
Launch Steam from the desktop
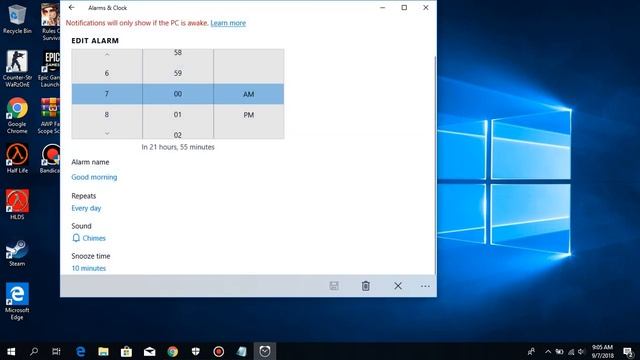17,253
